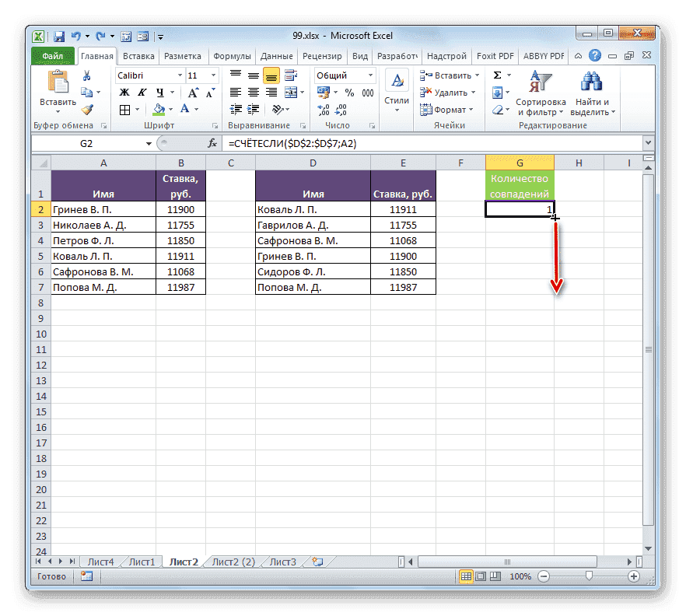Image resolution: width=686 pixels, height=616 pixels.
Task: Click the fx insert function icon
Action: (x=212, y=143)
